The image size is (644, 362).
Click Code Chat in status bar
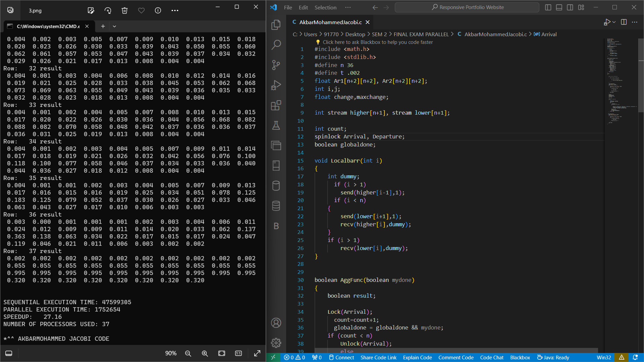[492, 357]
